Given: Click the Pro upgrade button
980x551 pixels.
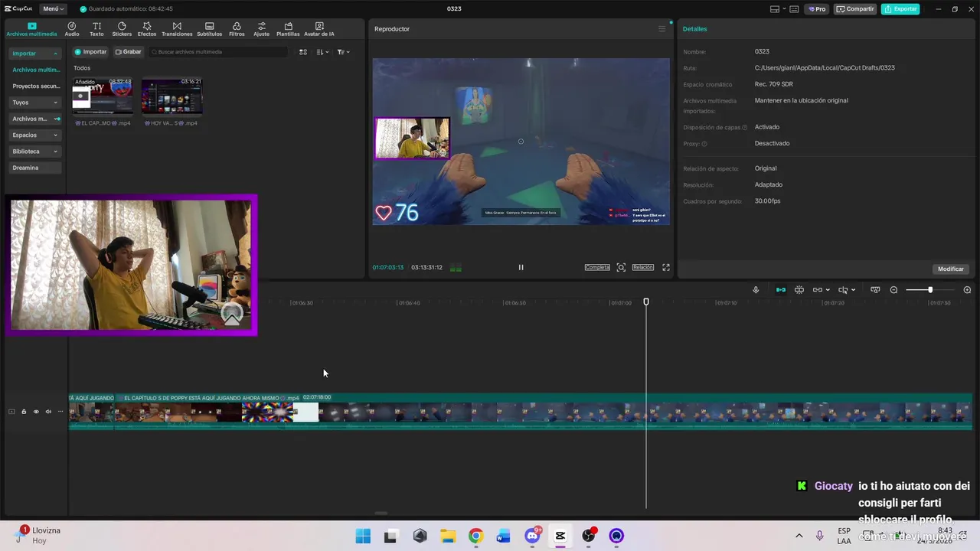Looking at the screenshot, I should 818,9.
